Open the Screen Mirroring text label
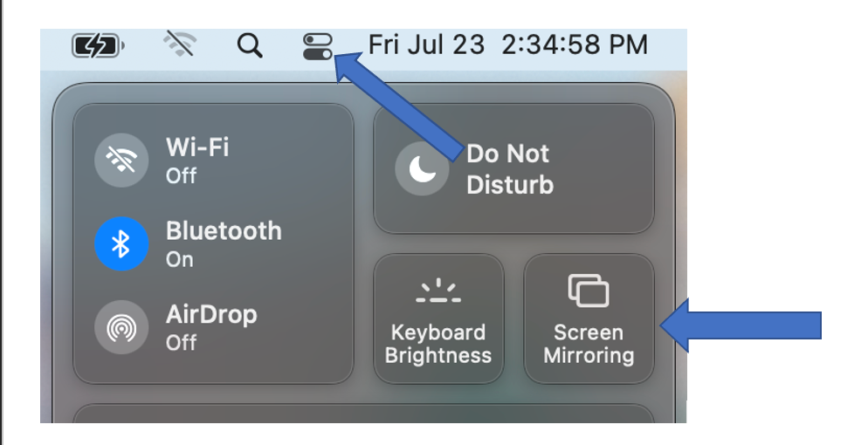Viewport: 868px width, 445px height. [x=589, y=343]
